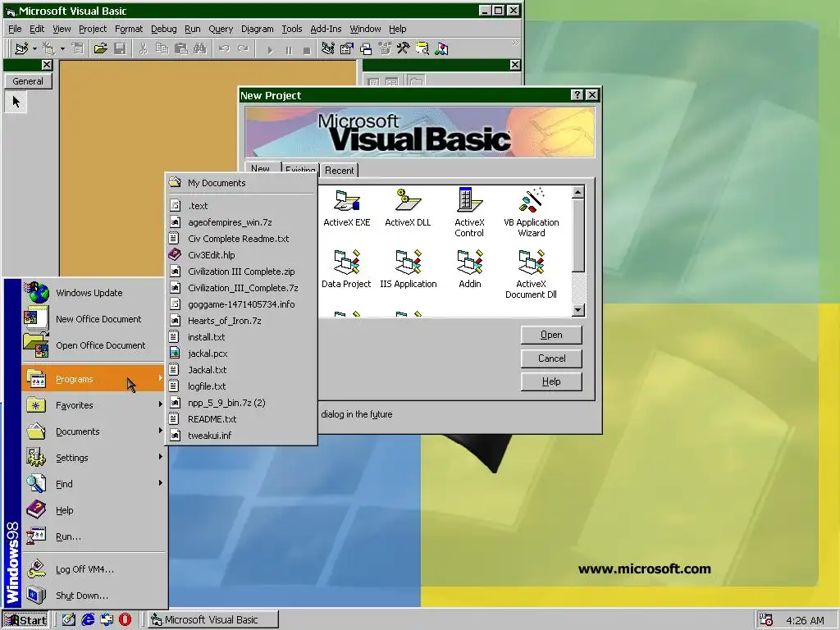The height and width of the screenshot is (630, 840).
Task: Choose Windows Update in Start menu
Action: point(94,293)
